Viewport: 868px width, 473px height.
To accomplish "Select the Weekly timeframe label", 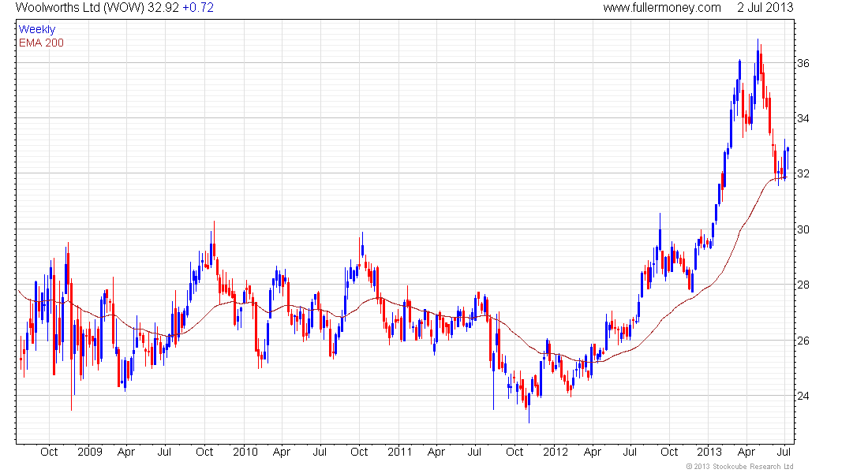I will (x=36, y=29).
